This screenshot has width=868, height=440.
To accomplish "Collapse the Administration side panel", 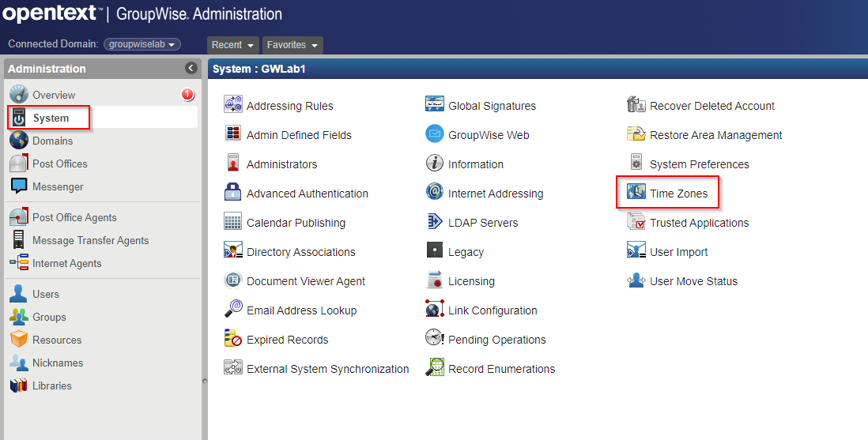I will pyautogui.click(x=191, y=69).
